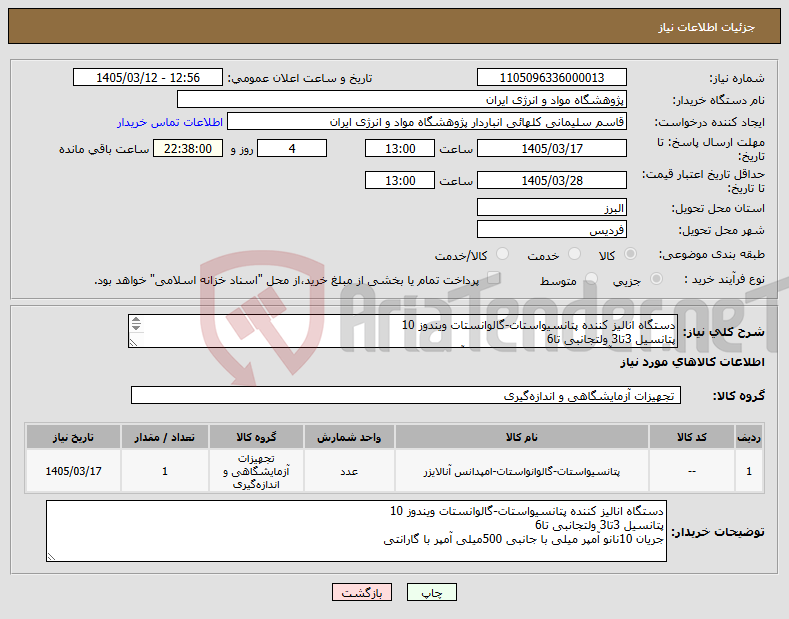This screenshot has height=619, width=789.
Task: Click the واحد شمارش column header
Action: click(349, 437)
